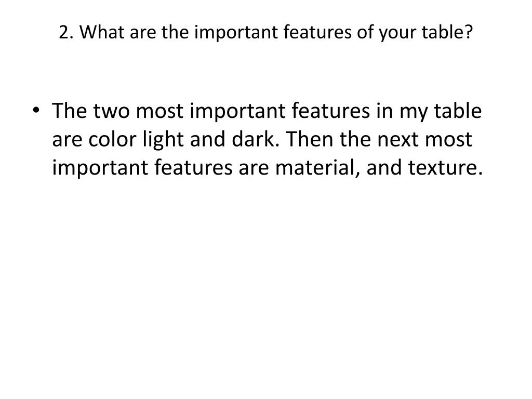
Task: Click the word 'two' in the first line
Action: [111, 111]
